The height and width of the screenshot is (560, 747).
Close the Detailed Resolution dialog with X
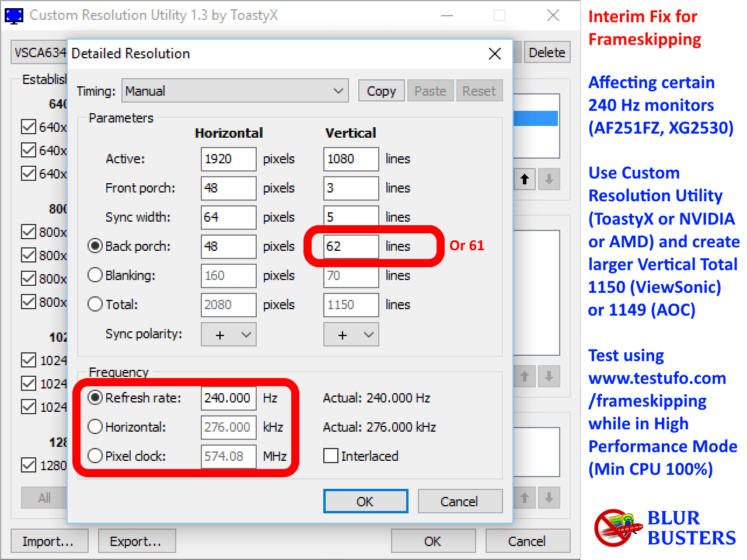tap(495, 54)
